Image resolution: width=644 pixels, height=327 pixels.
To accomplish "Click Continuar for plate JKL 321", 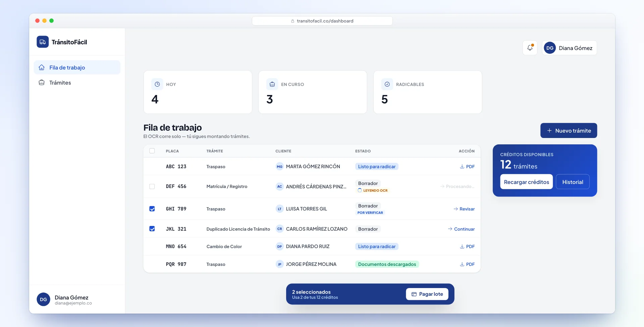I will click(x=462, y=229).
